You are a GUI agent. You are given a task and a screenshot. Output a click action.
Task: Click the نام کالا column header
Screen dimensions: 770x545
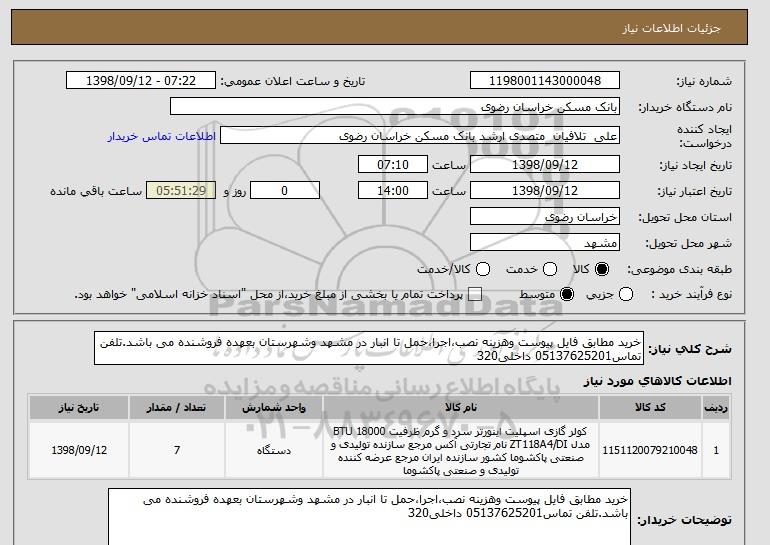tap(461, 408)
